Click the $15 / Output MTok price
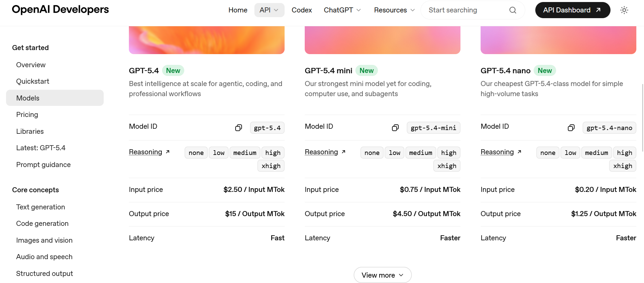Screen dimensions: 644x283 255,214
